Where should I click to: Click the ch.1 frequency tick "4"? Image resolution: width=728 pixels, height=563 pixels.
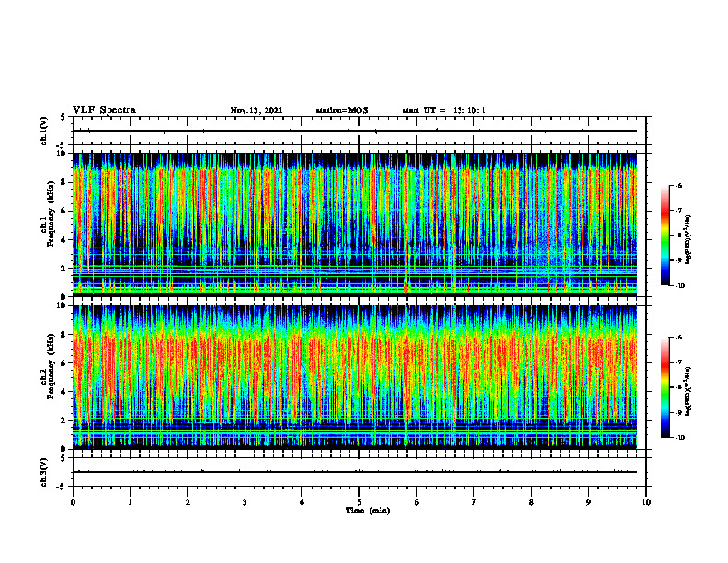pyautogui.click(x=63, y=240)
